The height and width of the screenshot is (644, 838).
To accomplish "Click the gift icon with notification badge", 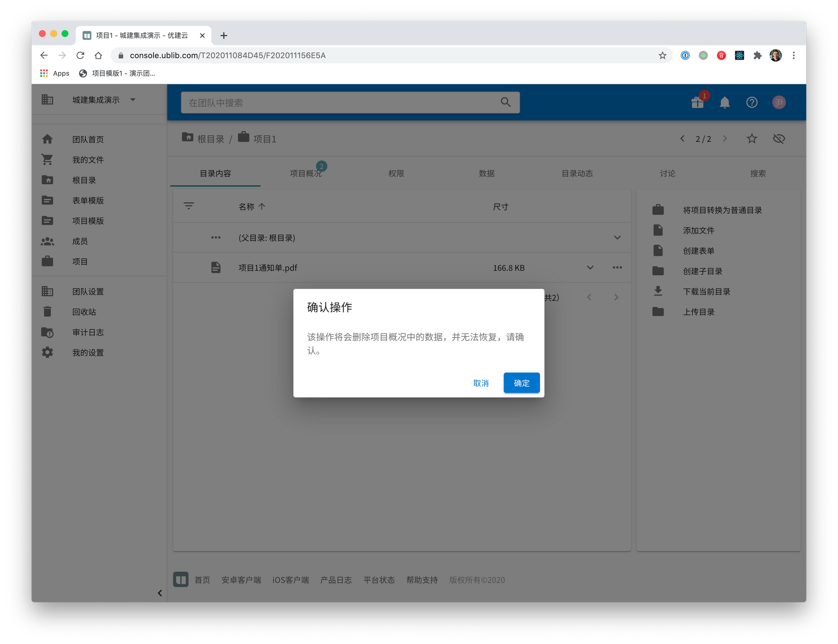I will [697, 102].
